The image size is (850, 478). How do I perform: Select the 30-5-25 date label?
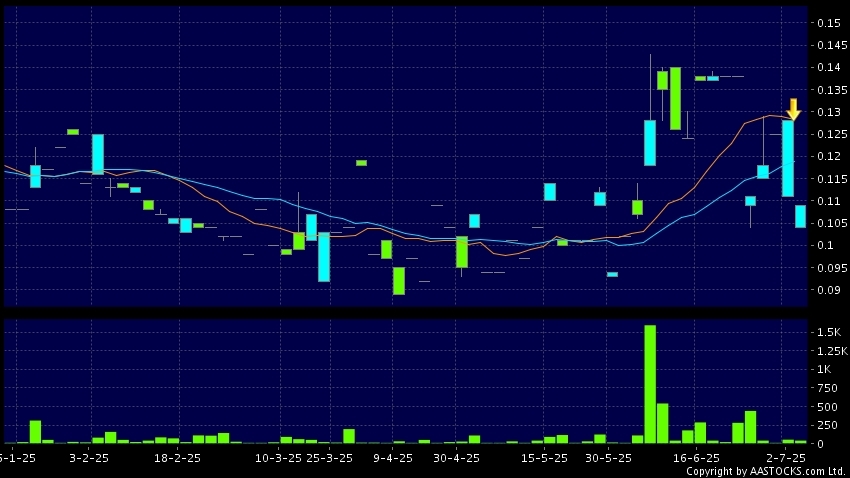click(x=608, y=458)
